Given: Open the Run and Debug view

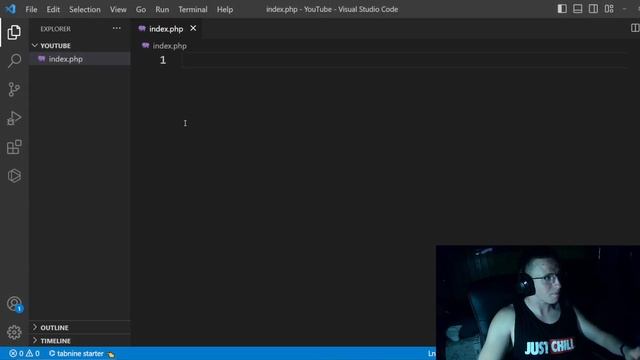Looking at the screenshot, I should pyautogui.click(x=14, y=118).
